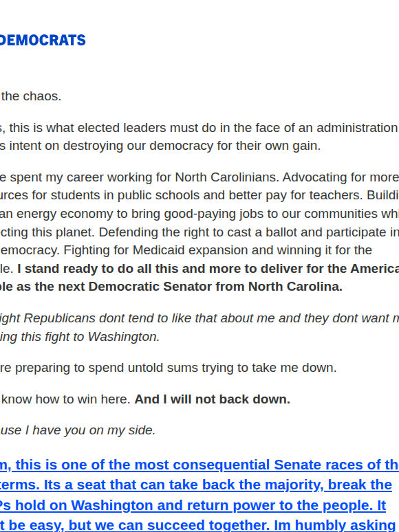Click the bold phrase 'And I will not back down.'
This screenshot has height=532, width=399.
pos(213,399)
